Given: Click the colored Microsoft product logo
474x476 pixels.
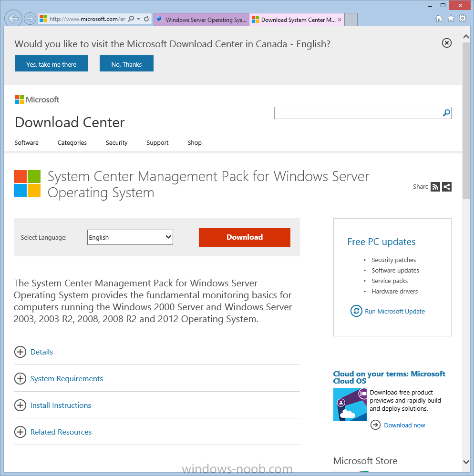Looking at the screenshot, I should pyautogui.click(x=27, y=183).
